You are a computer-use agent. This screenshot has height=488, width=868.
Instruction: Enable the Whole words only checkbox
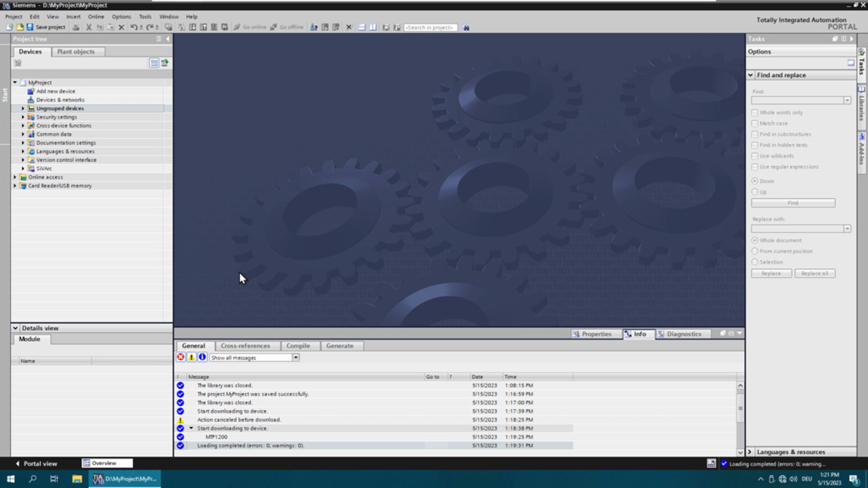[755, 113]
